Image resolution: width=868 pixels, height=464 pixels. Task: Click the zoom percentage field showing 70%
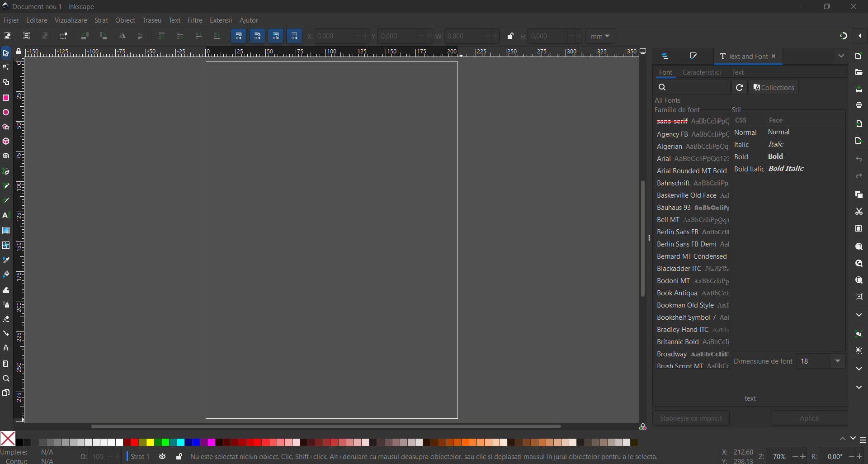point(779,457)
